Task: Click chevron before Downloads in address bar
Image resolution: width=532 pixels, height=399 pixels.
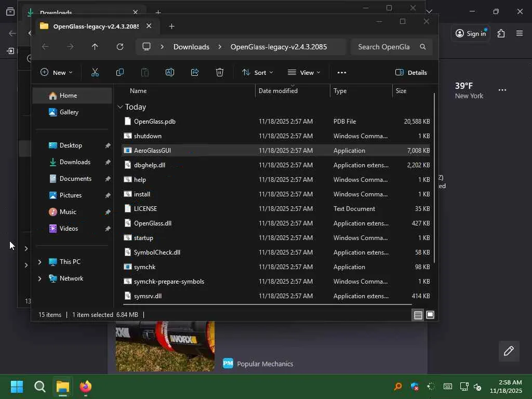Action: point(162,47)
